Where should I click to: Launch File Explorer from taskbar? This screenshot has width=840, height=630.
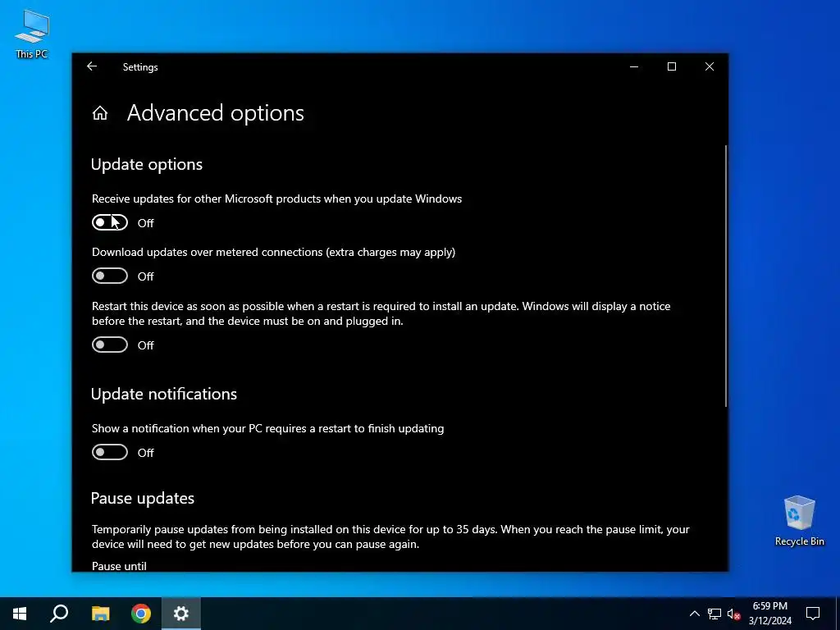tap(100, 614)
